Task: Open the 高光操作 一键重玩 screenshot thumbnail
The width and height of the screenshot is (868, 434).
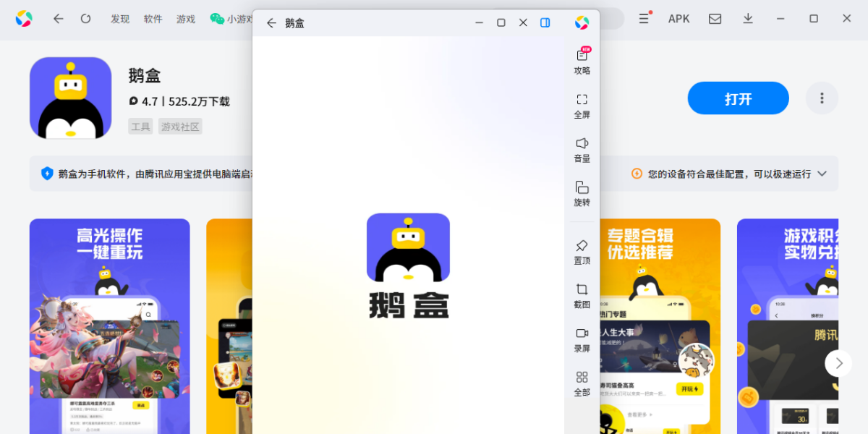Action: [x=110, y=325]
